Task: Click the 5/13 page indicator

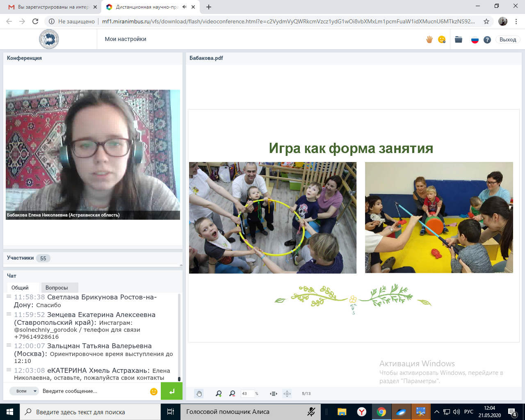Action: (x=306, y=393)
